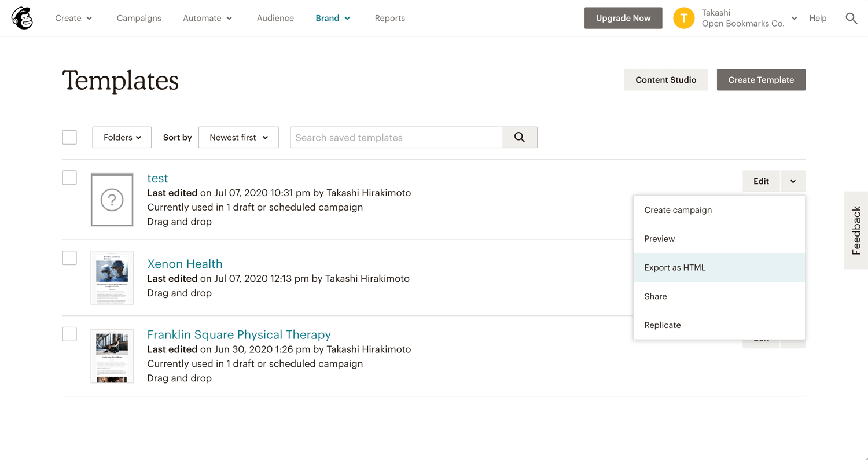Click the yellow T account avatar
Image resolution: width=868 pixels, height=460 pixels.
[x=683, y=18]
